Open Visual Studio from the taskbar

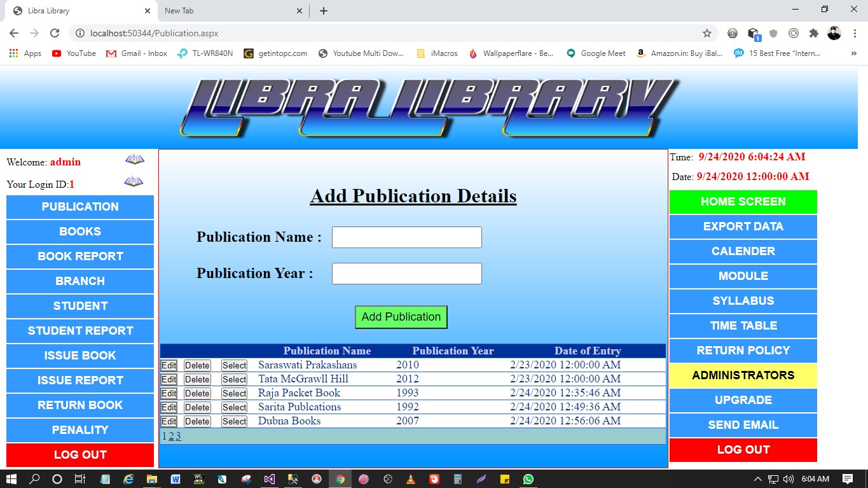[269, 479]
